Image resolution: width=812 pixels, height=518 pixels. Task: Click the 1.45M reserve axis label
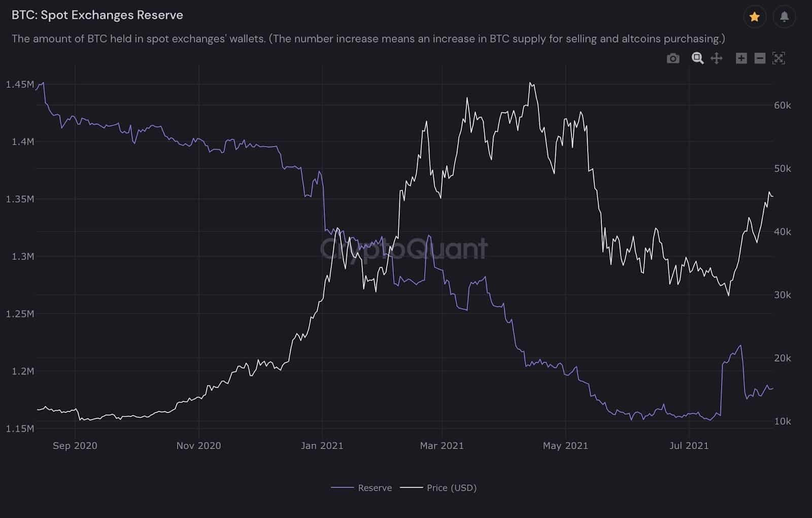click(20, 84)
